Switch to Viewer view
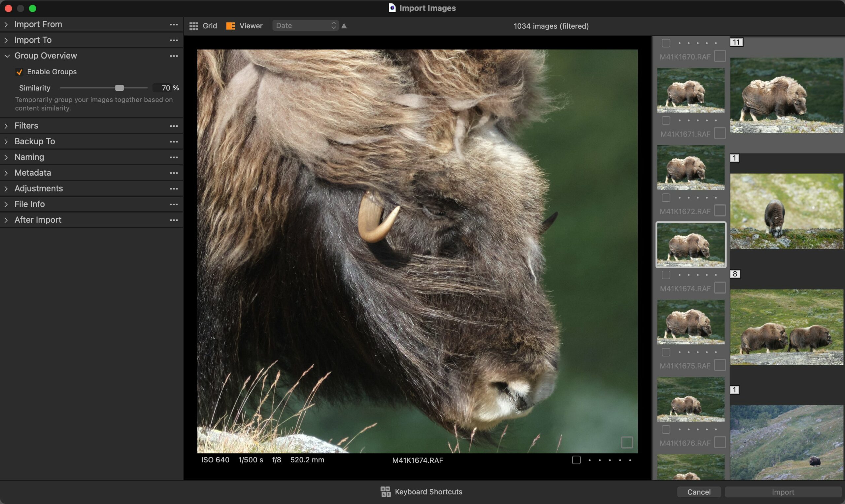The height and width of the screenshot is (504, 845). (245, 26)
